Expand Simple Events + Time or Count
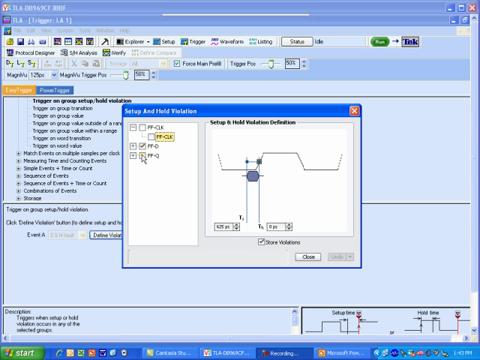The image size is (480, 360). tap(19, 168)
